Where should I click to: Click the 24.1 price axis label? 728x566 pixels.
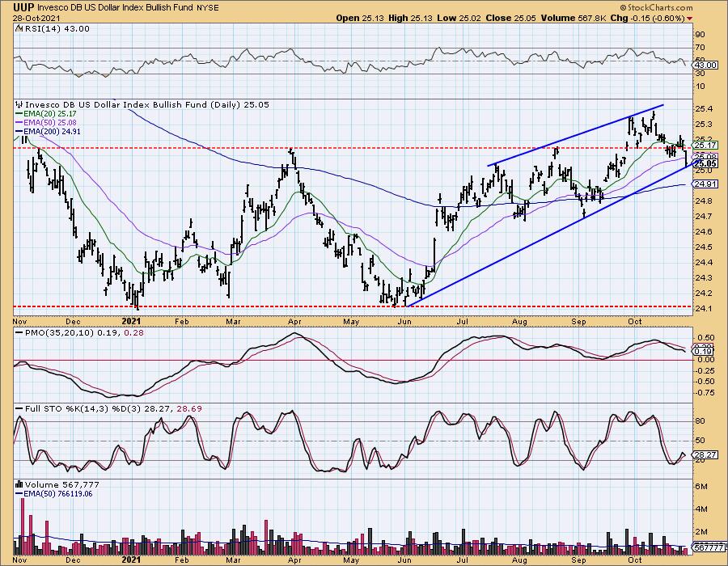click(x=705, y=308)
